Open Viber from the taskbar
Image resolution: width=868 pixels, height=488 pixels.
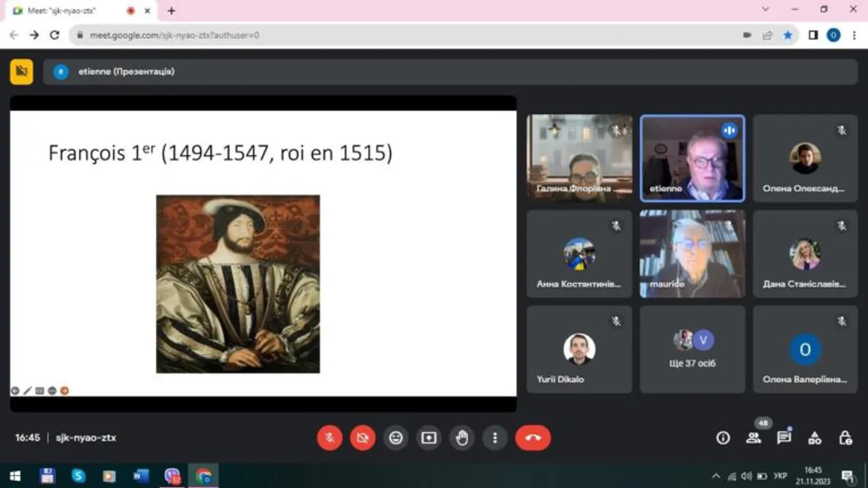(172, 476)
